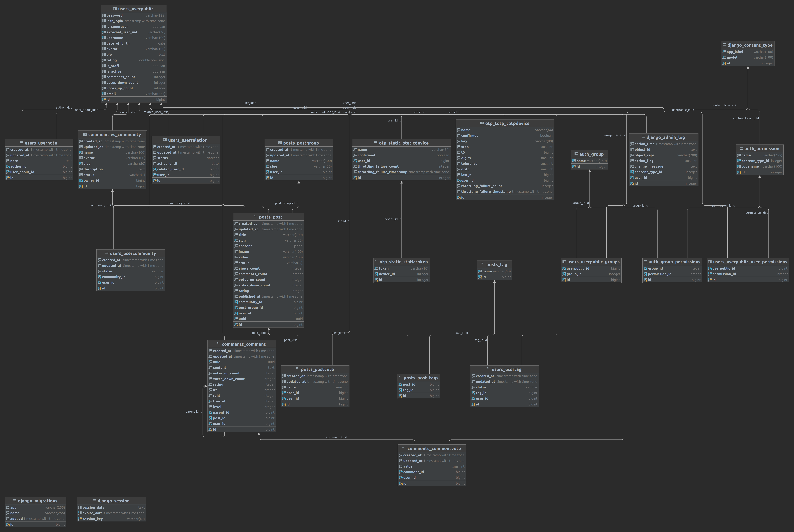Select description column in communities_community
This screenshot has height=532, width=794.
[112, 169]
